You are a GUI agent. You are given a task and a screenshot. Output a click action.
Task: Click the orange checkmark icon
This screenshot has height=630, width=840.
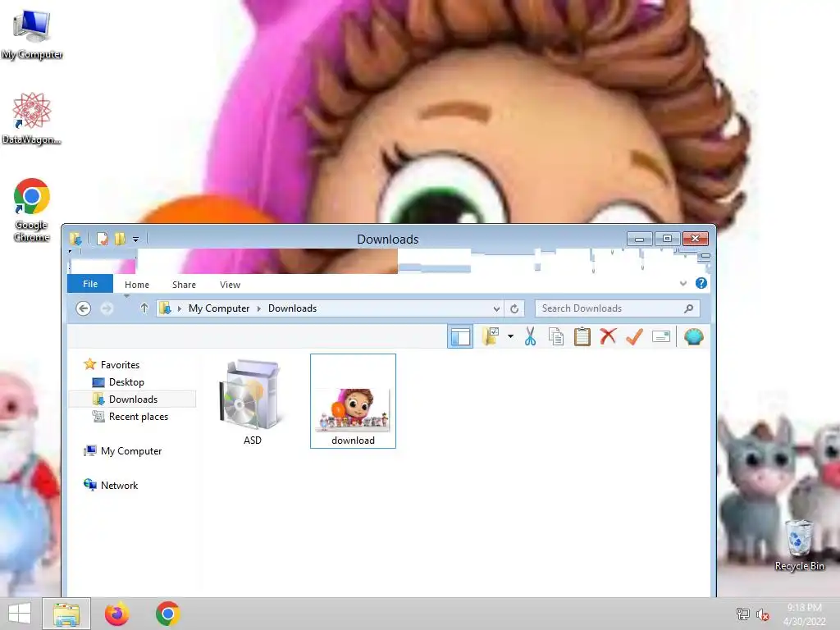(x=634, y=337)
